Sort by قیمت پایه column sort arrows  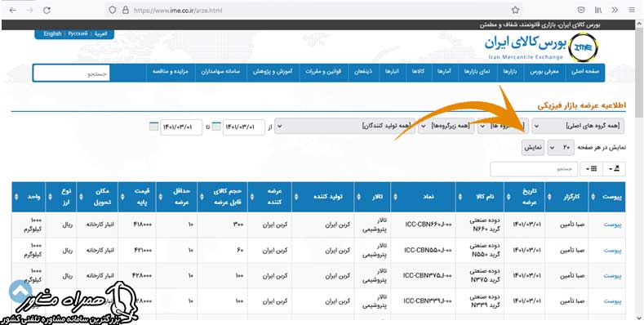122,197
